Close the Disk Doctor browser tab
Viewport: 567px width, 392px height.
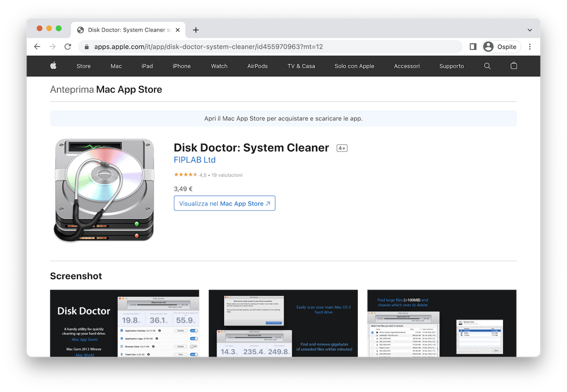(178, 30)
